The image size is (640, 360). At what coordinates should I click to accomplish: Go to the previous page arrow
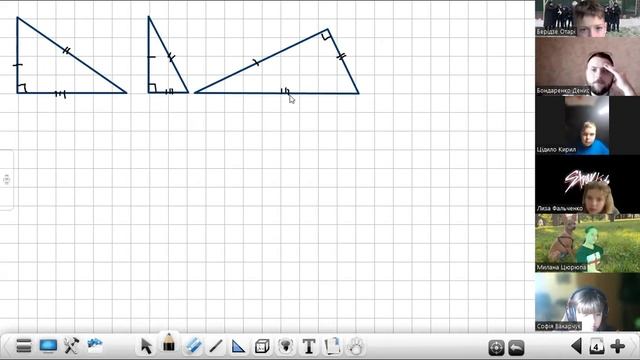(x=576, y=346)
